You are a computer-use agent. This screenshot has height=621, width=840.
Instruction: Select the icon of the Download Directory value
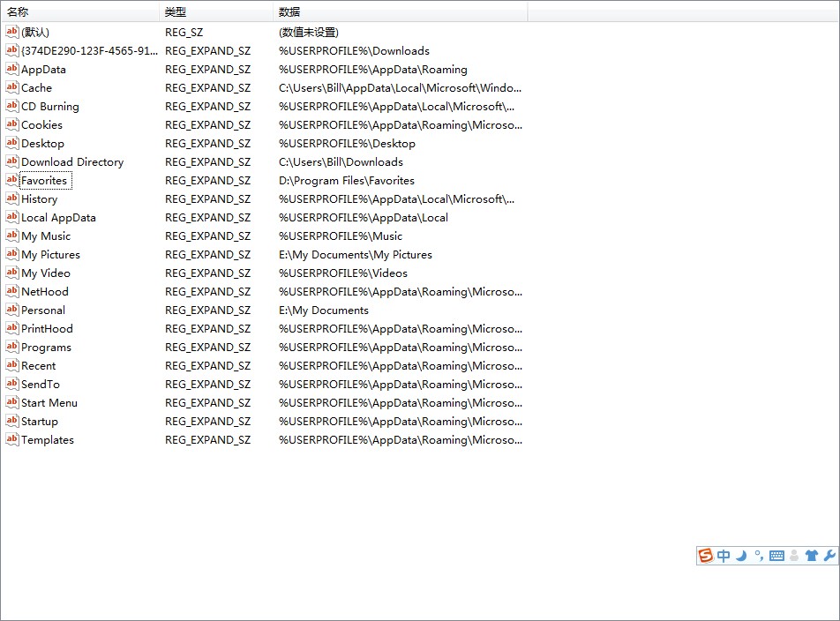pyautogui.click(x=11, y=161)
